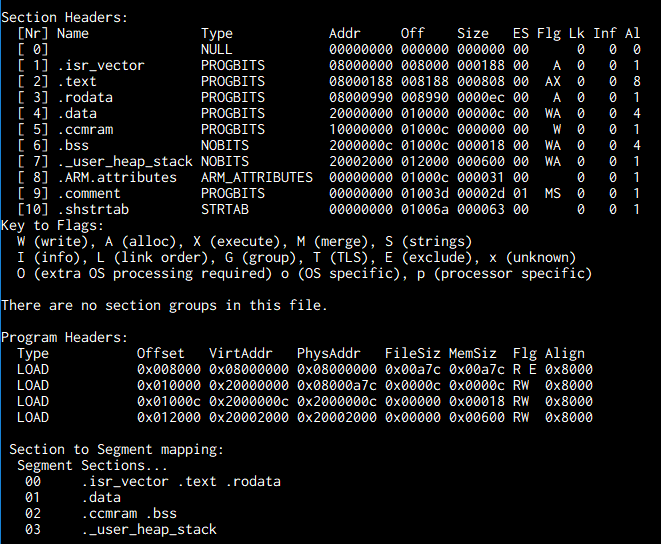Click MemSiz 0x00018 in program headers
Image resolution: width=661 pixels, height=544 pixels.
pyautogui.click(x=477, y=401)
